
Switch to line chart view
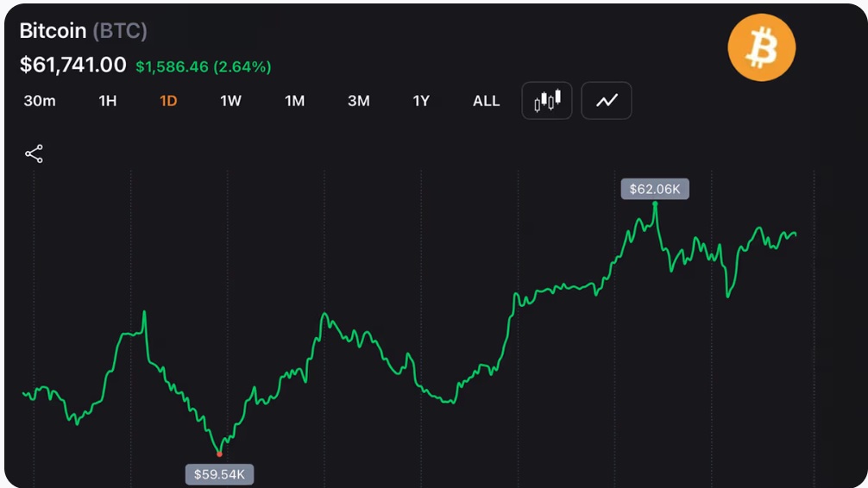[x=607, y=101]
